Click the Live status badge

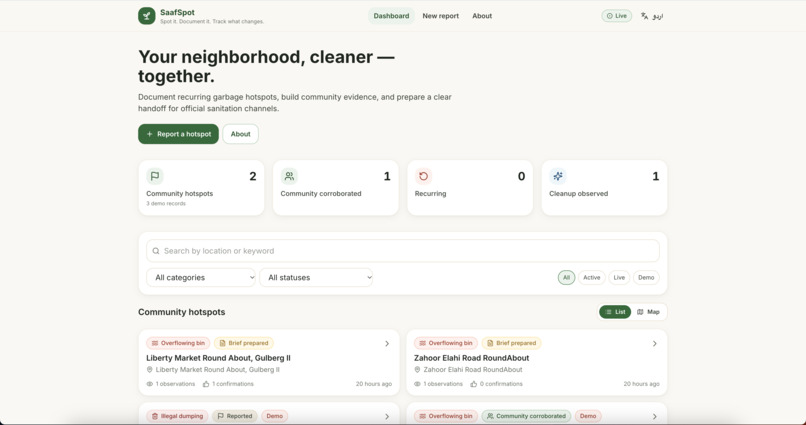(617, 16)
